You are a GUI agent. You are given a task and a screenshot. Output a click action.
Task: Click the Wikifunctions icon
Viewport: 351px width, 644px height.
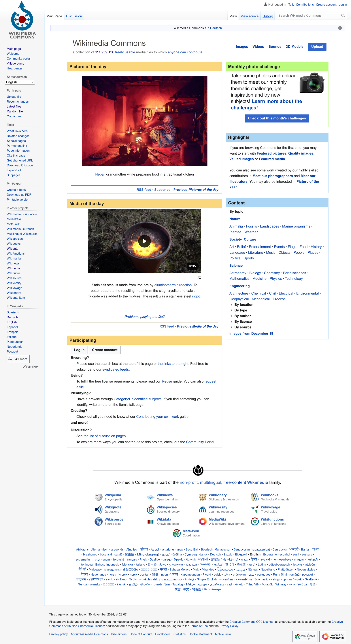pos(255,521)
